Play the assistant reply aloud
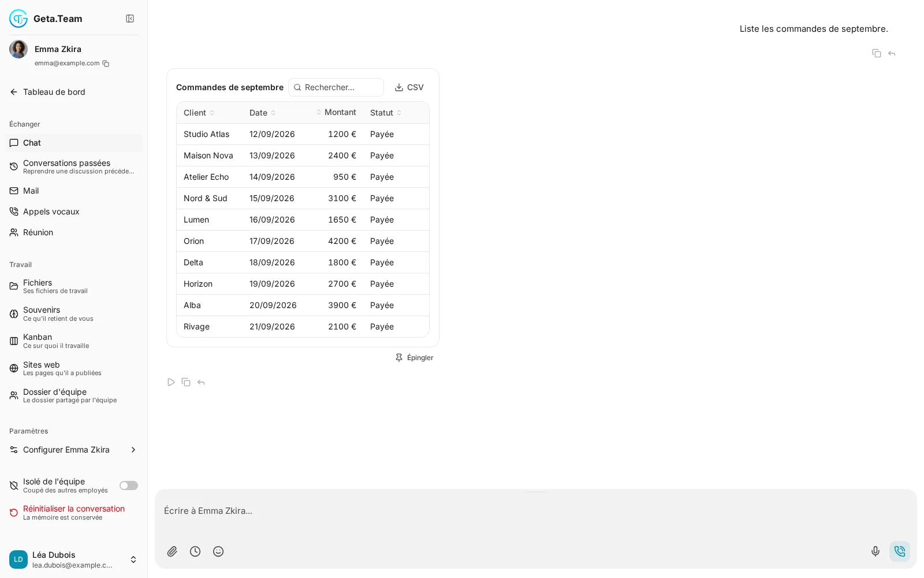The width and height of the screenshot is (924, 578). coord(171,382)
